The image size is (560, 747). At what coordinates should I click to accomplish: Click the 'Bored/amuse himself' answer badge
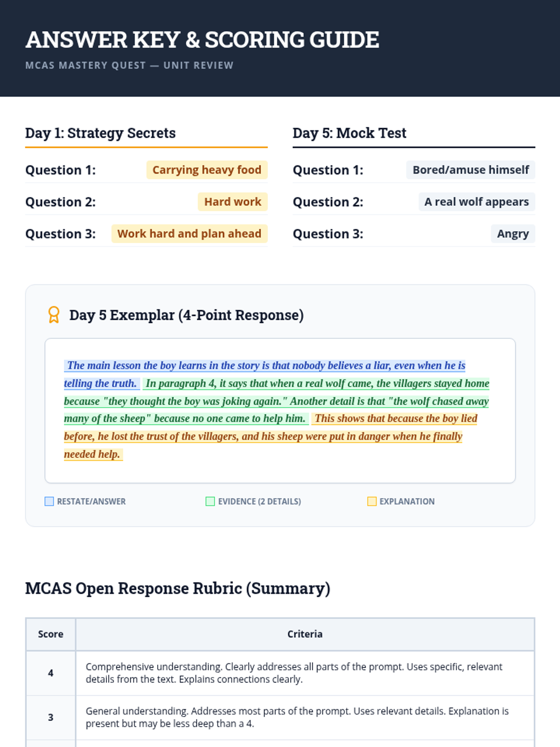click(470, 170)
